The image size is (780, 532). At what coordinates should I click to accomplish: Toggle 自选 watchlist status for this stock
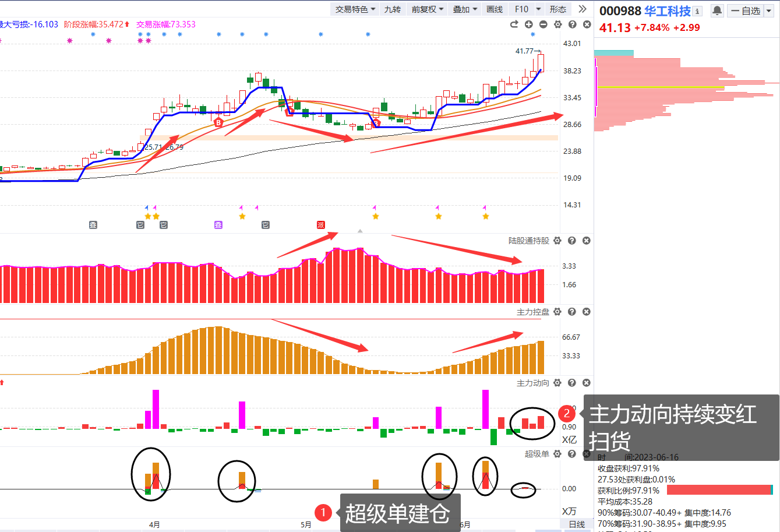pos(746,10)
